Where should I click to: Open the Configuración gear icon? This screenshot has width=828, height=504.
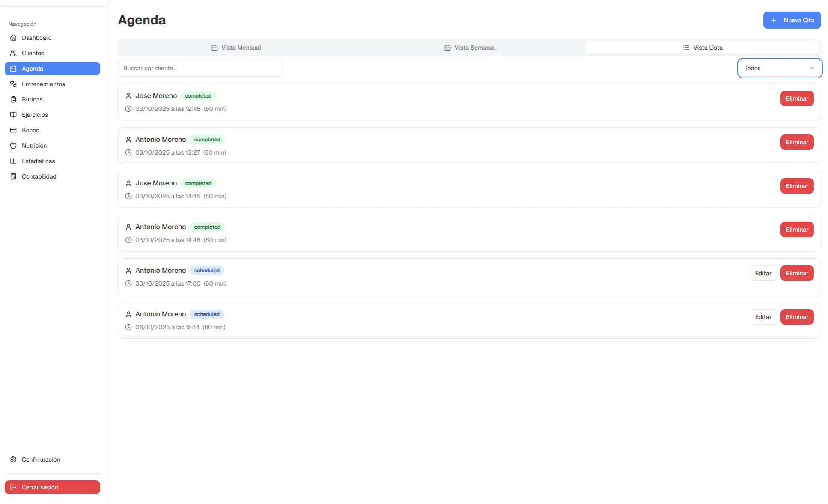(x=13, y=459)
